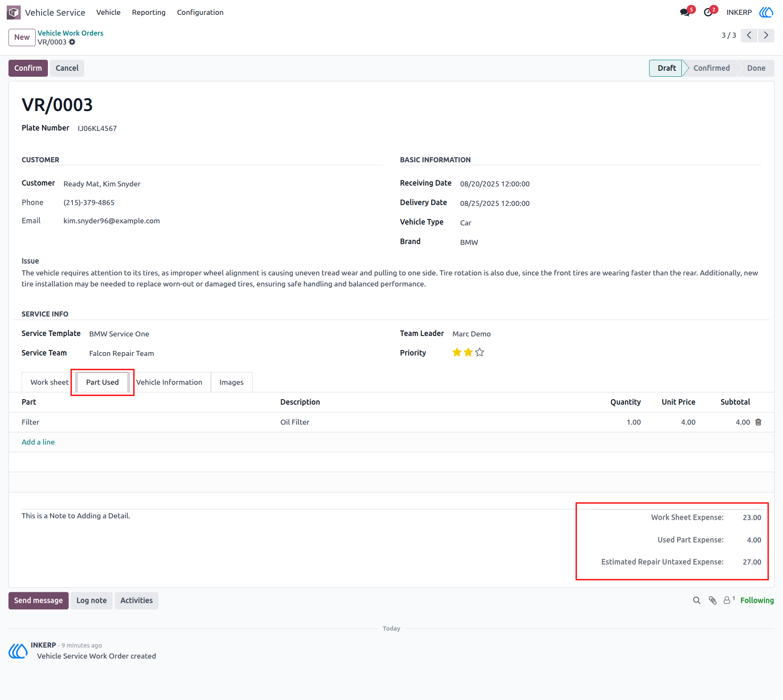Toggle the Following button
783x700 pixels.
click(757, 600)
